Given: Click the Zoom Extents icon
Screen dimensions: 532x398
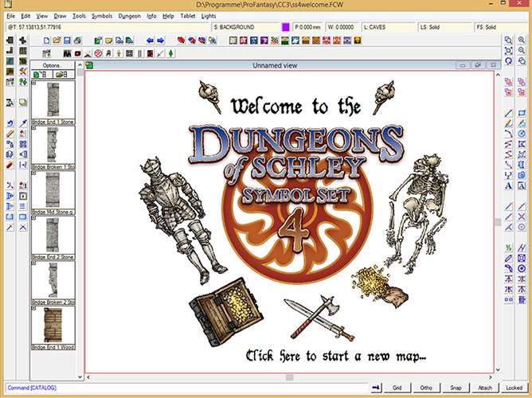Looking at the screenshot, I should pyautogui.click(x=508, y=50).
